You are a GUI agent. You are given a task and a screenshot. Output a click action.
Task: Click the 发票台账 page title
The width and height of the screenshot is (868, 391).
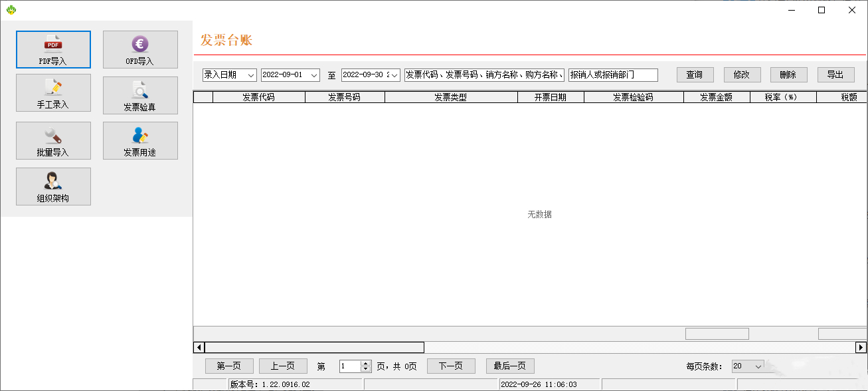point(226,40)
